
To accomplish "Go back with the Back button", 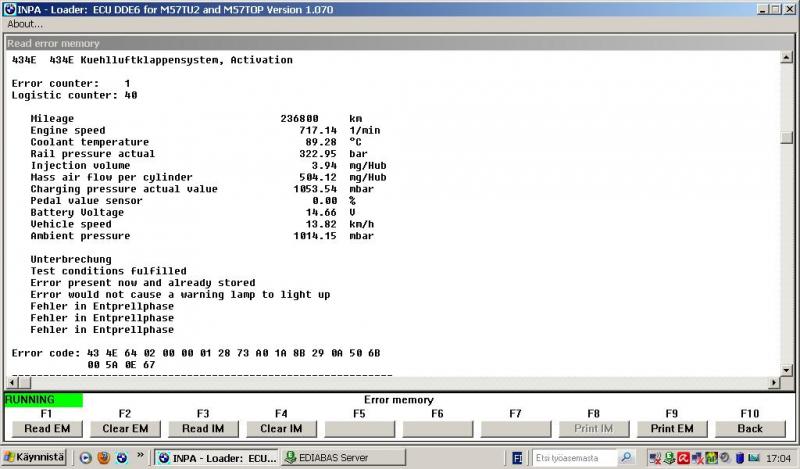I will point(749,428).
